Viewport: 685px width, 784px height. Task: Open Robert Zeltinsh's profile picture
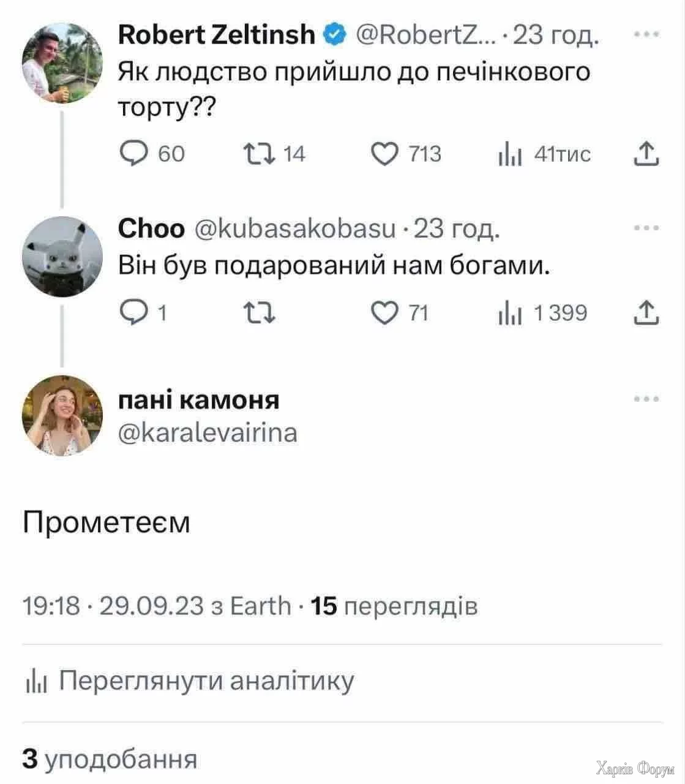[62, 62]
